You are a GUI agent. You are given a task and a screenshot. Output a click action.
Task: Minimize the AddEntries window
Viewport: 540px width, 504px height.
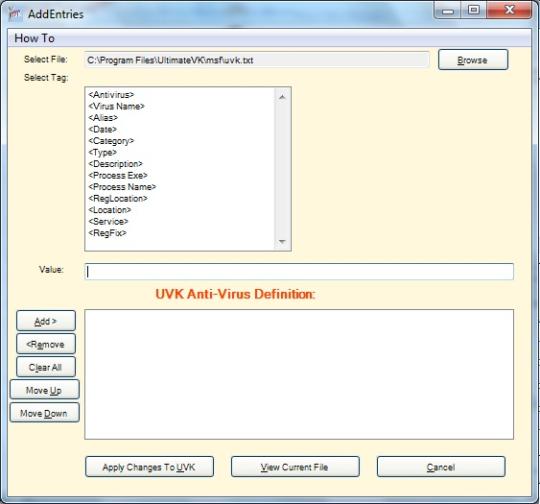click(448, 10)
